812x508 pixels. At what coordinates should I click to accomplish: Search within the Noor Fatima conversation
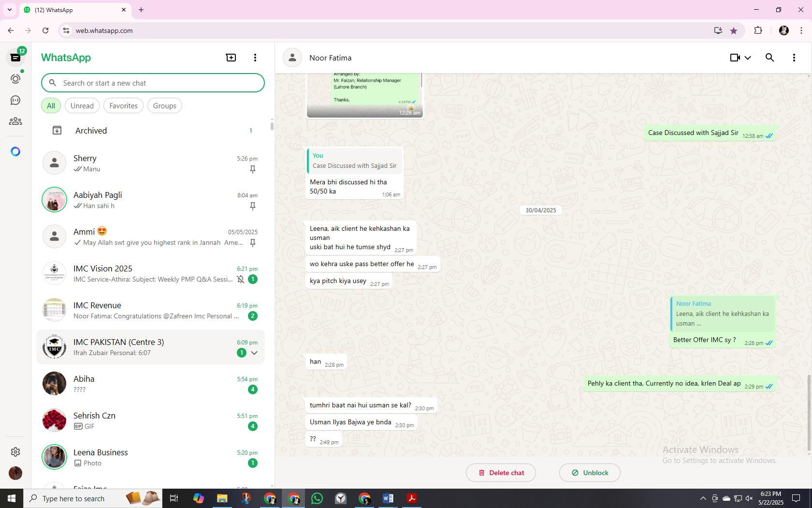coord(770,58)
